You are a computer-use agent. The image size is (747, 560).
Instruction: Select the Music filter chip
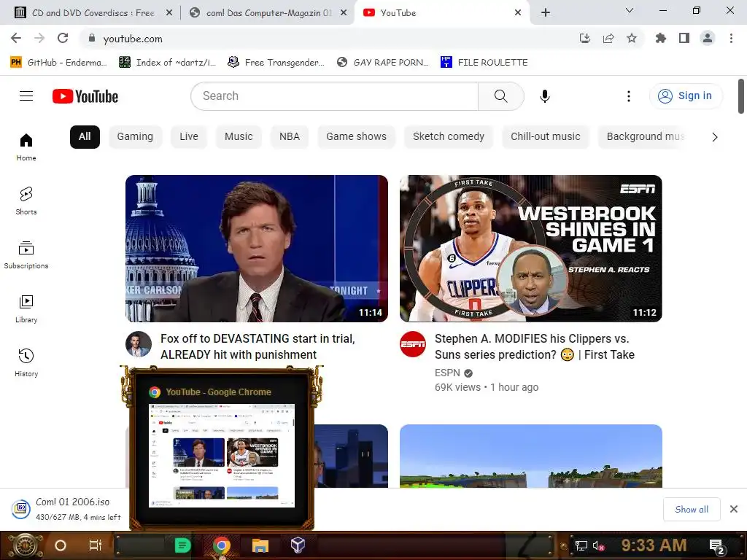239,136
